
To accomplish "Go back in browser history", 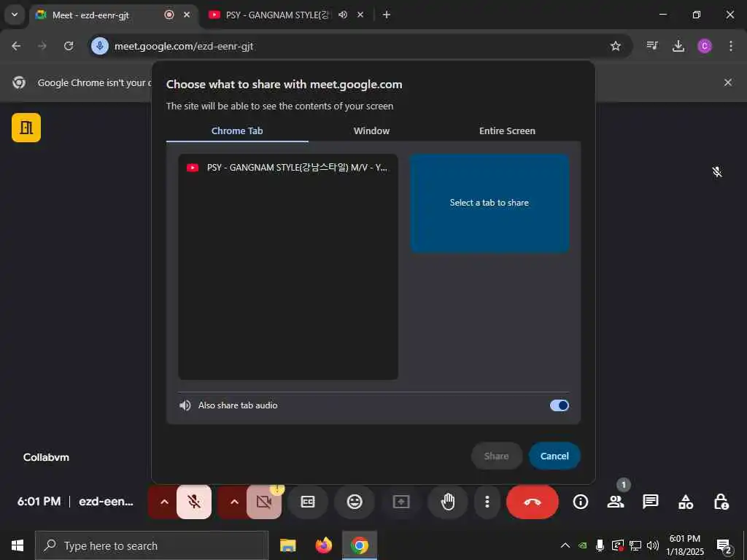I will point(16,46).
